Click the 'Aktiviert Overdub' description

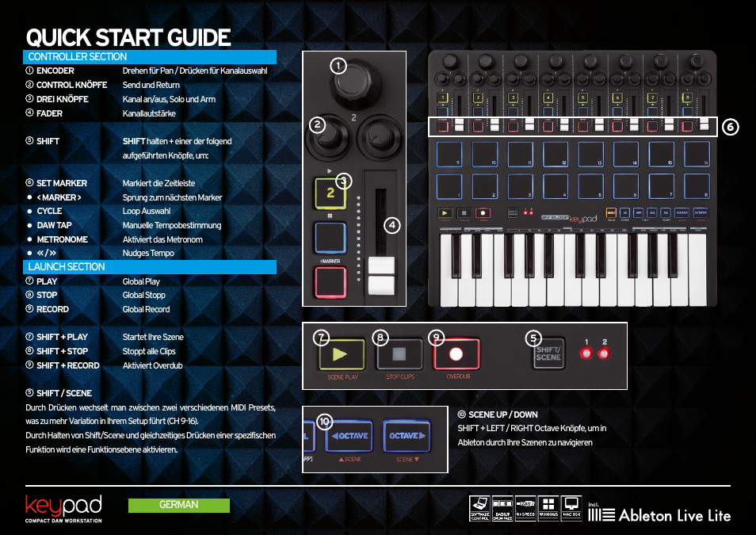click(152, 365)
